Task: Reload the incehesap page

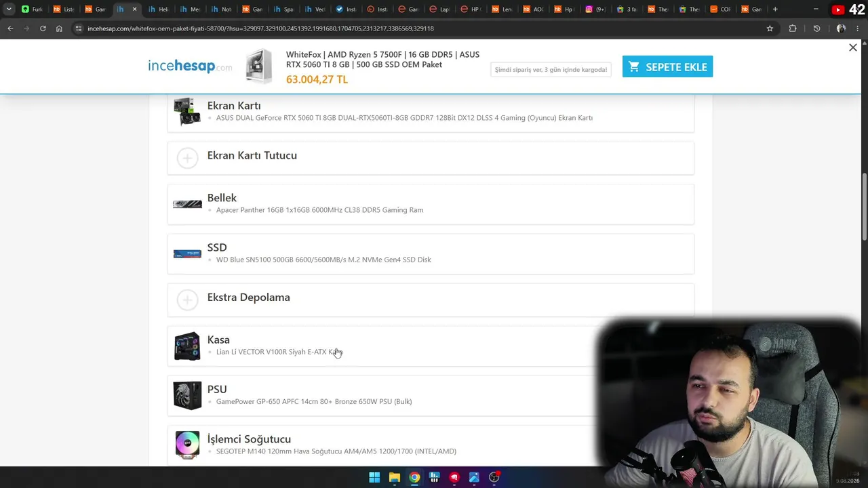Action: pyautogui.click(x=43, y=28)
